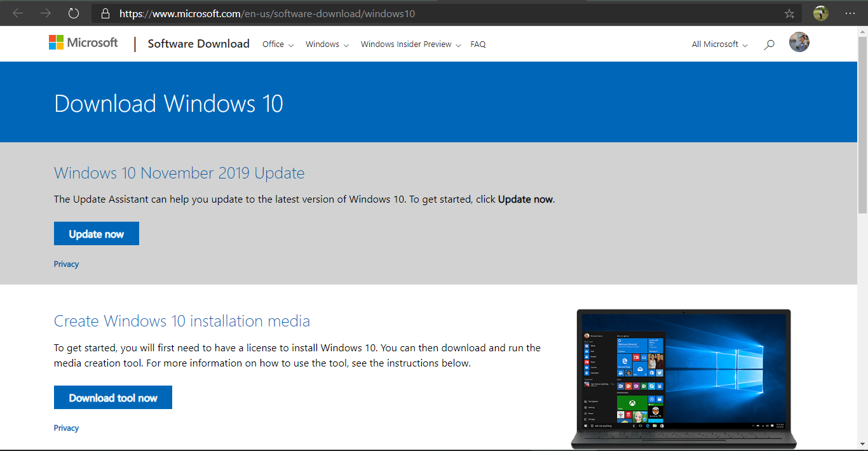
Task: Click the Windows 10 laptop image
Action: (684, 379)
